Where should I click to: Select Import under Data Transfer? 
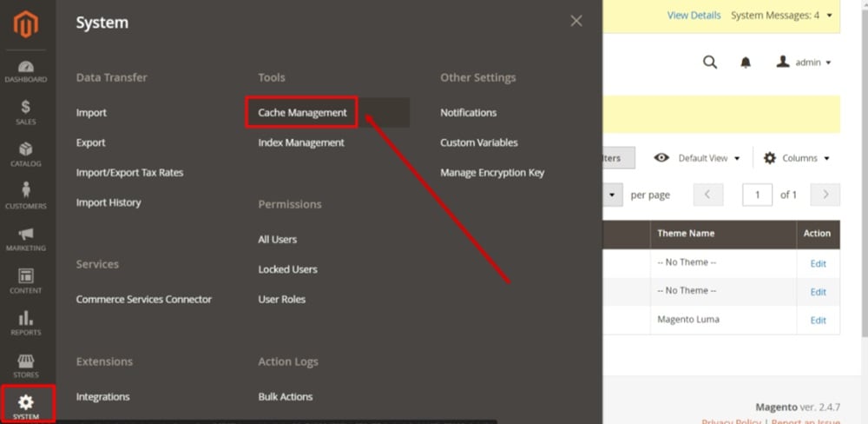pyautogui.click(x=91, y=112)
